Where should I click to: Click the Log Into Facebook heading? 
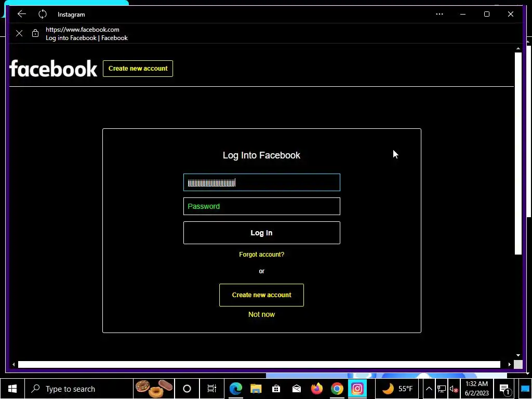[x=262, y=155]
